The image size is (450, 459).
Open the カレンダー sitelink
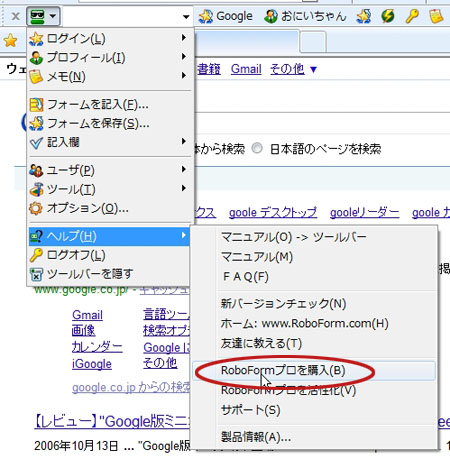point(97,347)
